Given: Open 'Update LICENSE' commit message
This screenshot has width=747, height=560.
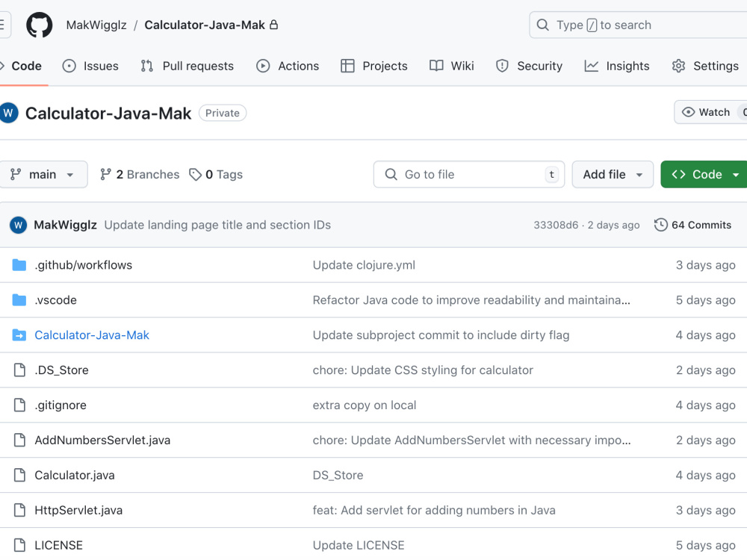Looking at the screenshot, I should click(x=359, y=545).
